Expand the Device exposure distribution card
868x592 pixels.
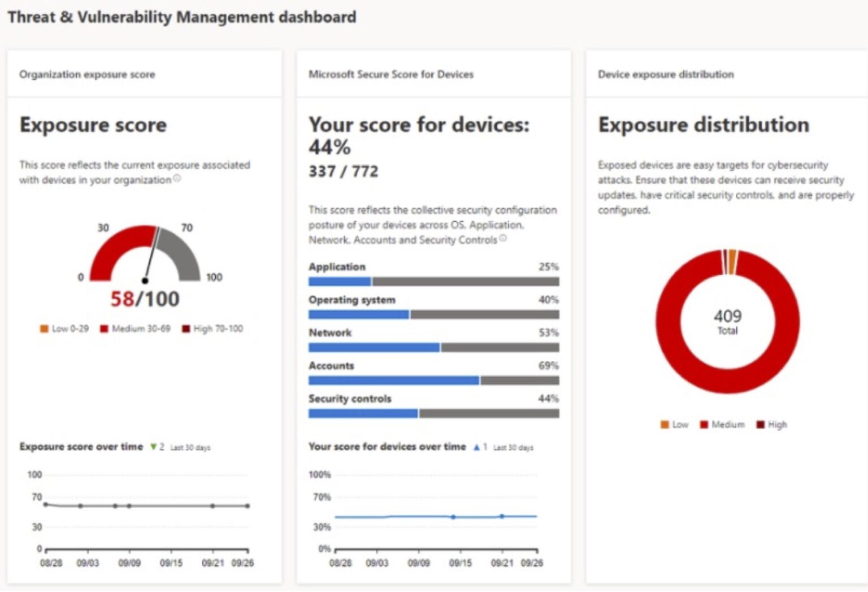pos(666,74)
